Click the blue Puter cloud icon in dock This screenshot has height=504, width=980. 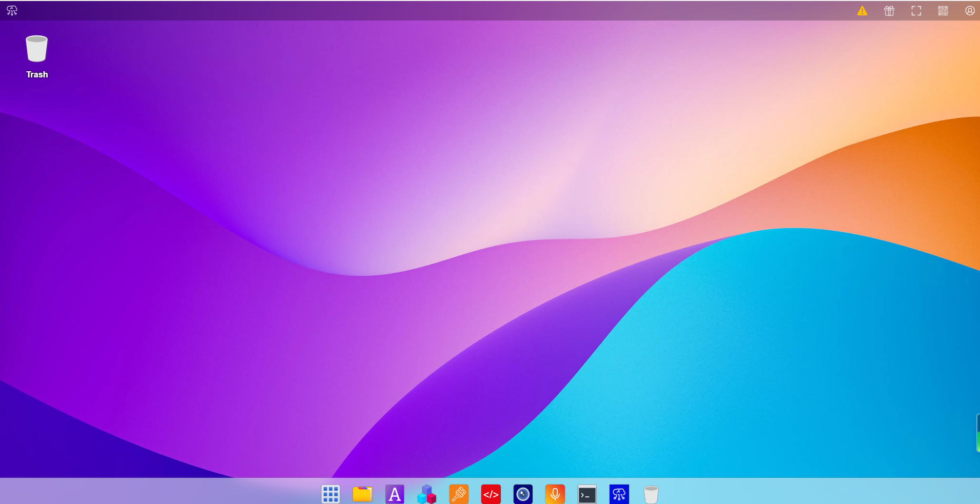click(619, 494)
